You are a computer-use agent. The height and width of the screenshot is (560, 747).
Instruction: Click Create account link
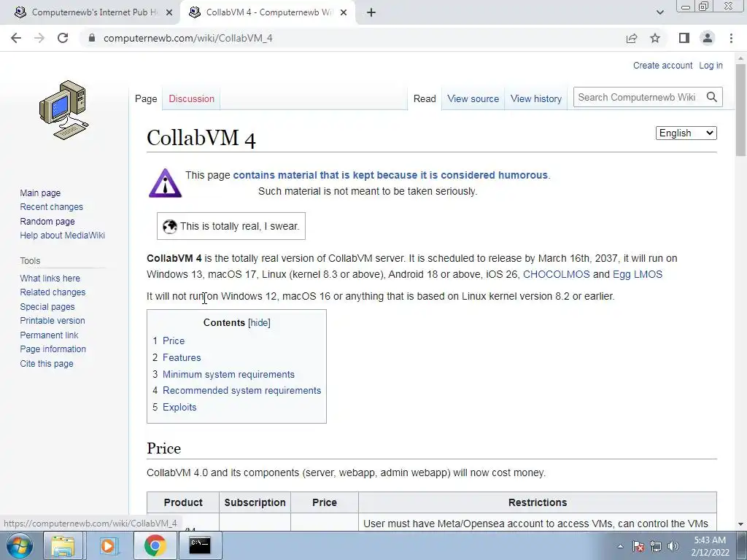point(662,65)
